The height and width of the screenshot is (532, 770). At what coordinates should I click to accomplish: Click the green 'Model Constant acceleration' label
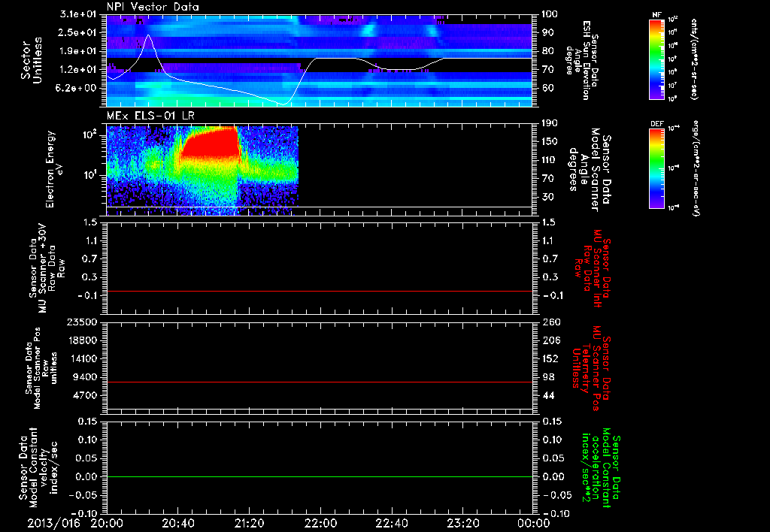coord(601,469)
